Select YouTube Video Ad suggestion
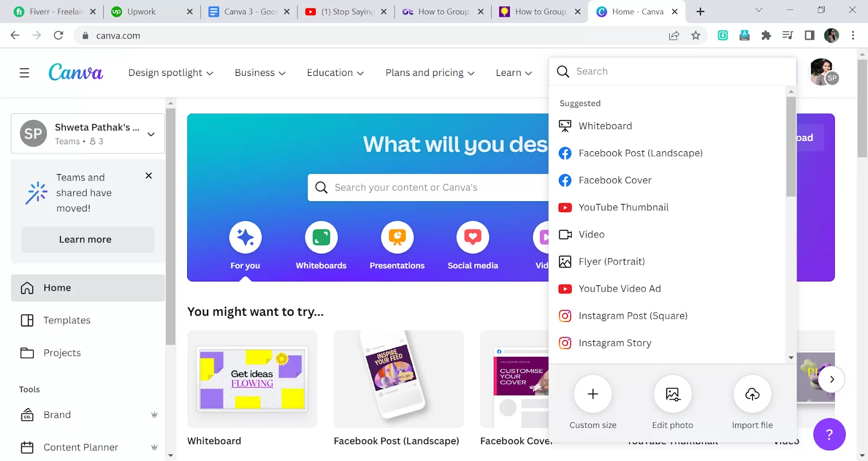This screenshot has height=461, width=868. (x=667, y=289)
